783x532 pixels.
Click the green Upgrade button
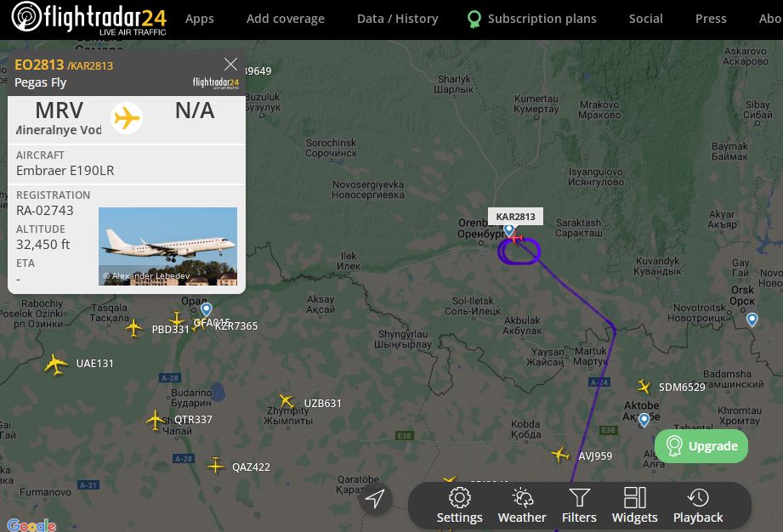click(x=701, y=445)
